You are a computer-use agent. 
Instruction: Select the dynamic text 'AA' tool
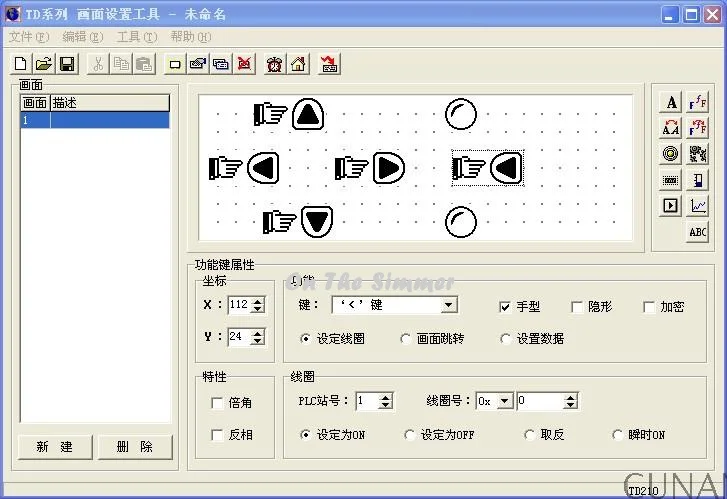[x=671, y=127]
